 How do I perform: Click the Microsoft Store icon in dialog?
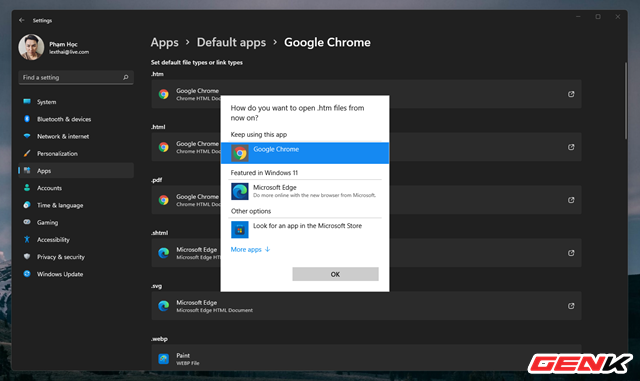tap(240, 230)
